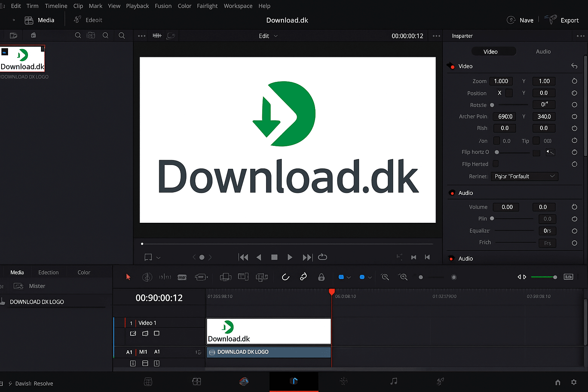Enable position lock on the timeline
588x392 pixels.
(321, 277)
